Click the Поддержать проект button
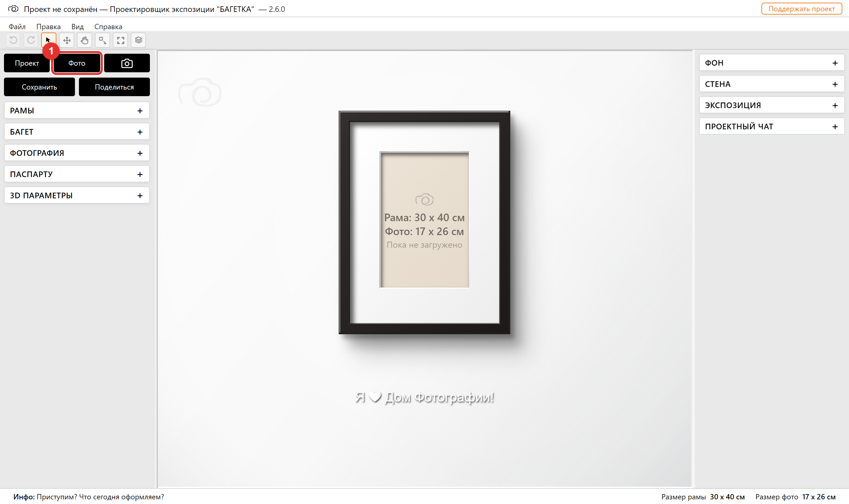The height and width of the screenshot is (504, 849). [x=802, y=9]
